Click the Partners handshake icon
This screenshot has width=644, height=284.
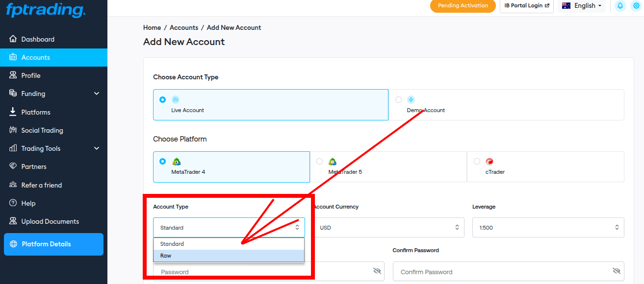coord(13,166)
